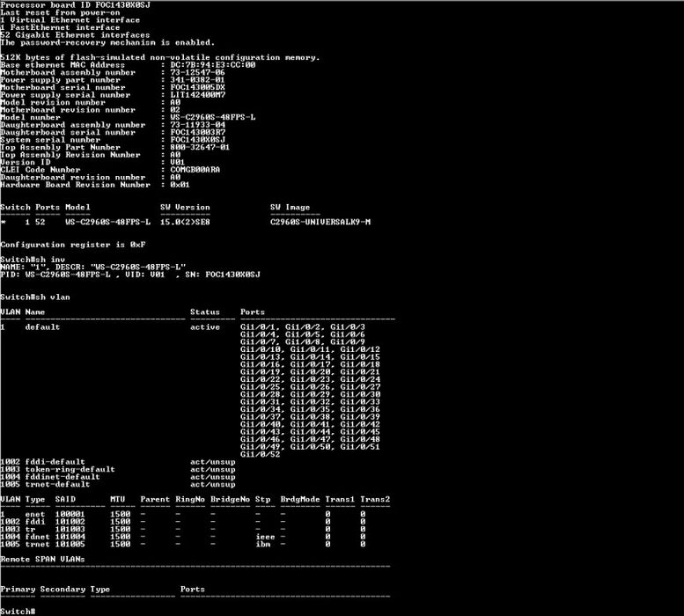Click 'Last reset from power-on' line

click(60, 12)
